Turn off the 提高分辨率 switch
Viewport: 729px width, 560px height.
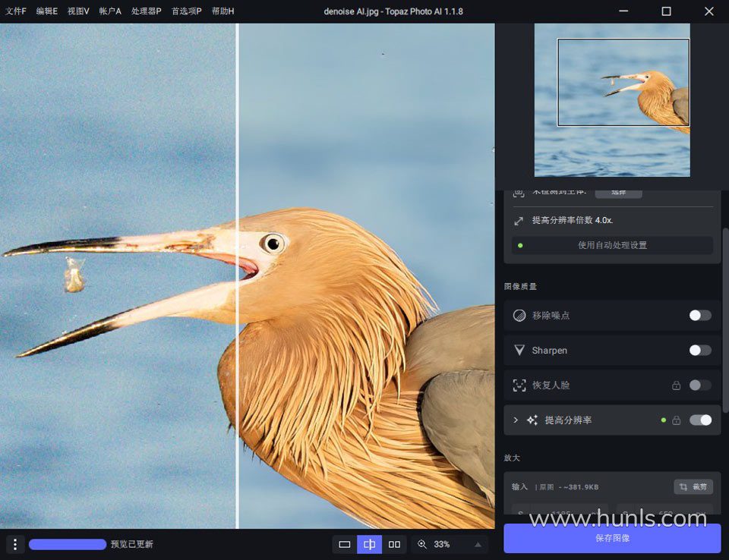700,420
